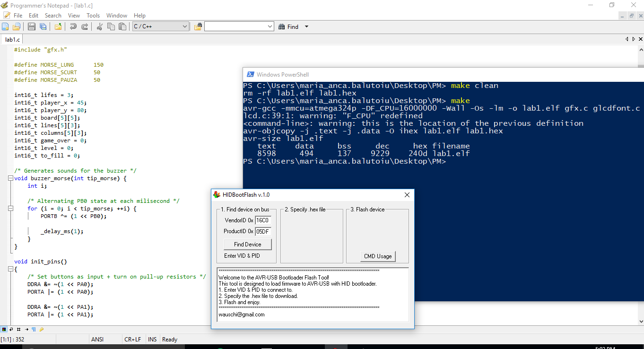The width and height of the screenshot is (644, 349).
Task: Redo the last undone edit
Action: coord(85,27)
